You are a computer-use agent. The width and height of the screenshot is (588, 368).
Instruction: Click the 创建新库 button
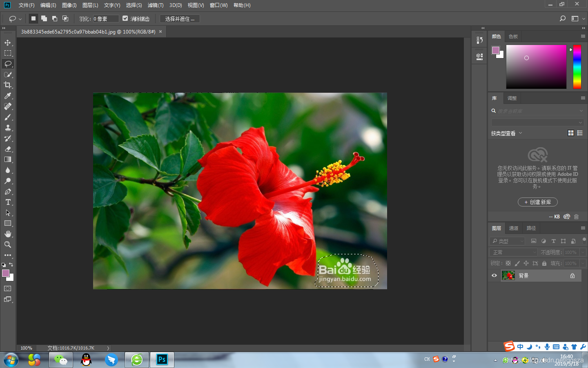538,202
